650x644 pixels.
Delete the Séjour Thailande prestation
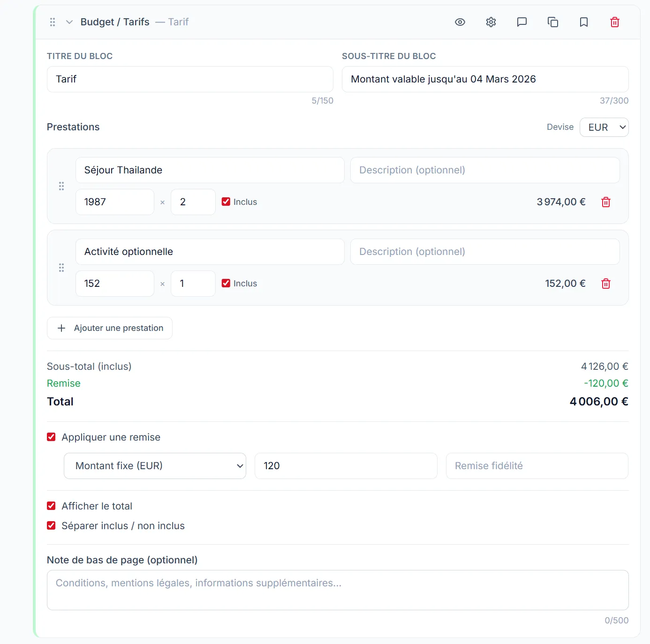click(x=606, y=202)
